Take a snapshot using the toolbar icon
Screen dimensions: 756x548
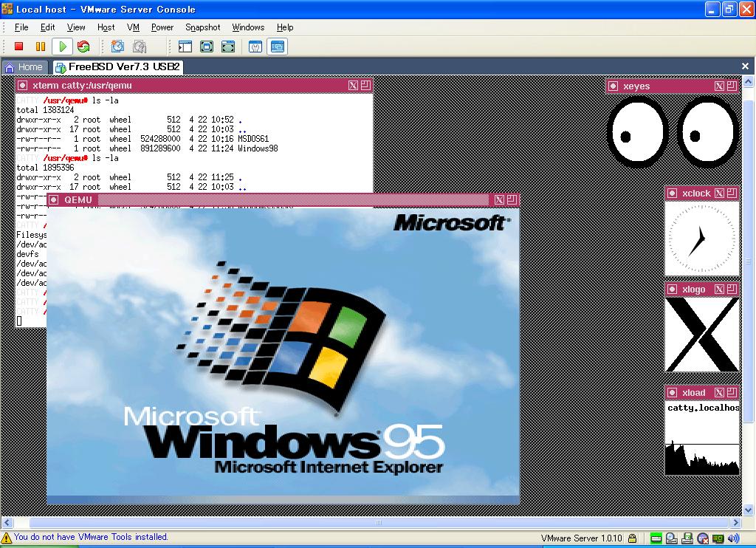[117, 47]
